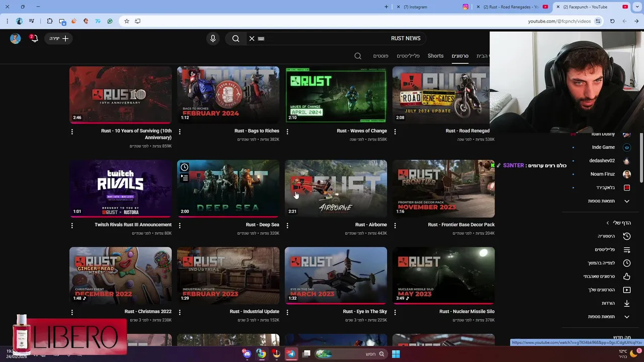Open options menu for Rust - Airborne
644x362 pixels.
(x=287, y=225)
